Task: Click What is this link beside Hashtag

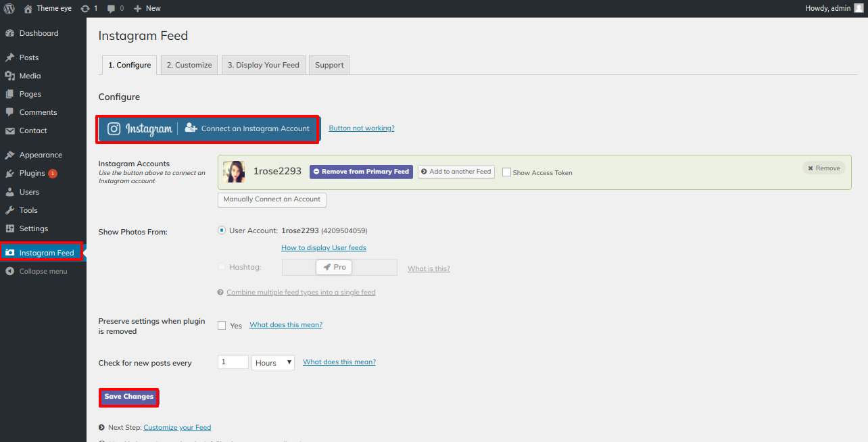Action: pos(429,269)
